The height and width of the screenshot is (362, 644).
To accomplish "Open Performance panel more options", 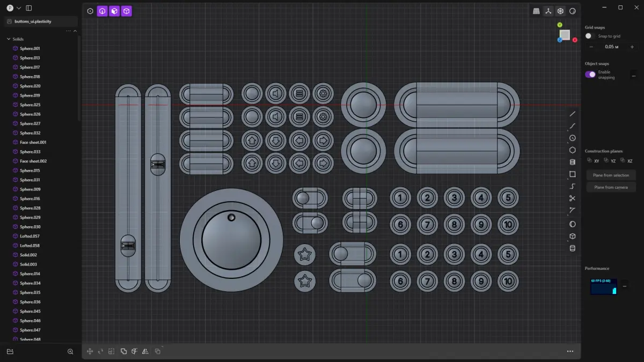I will [624, 286].
